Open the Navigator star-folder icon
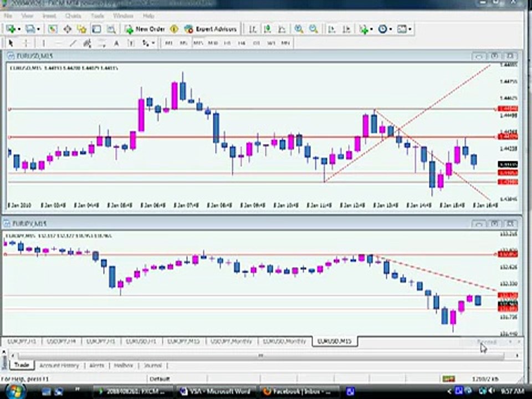 [x=82, y=29]
